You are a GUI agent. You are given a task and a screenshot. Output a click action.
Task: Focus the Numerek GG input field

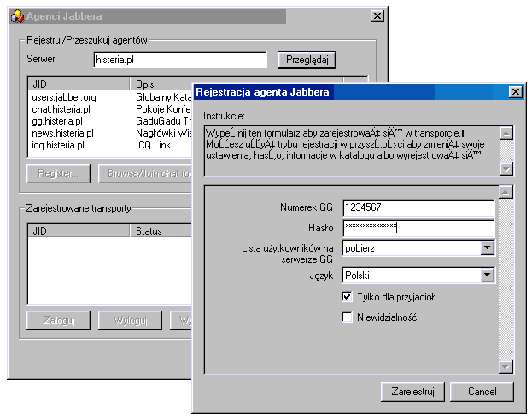pyautogui.click(x=418, y=207)
